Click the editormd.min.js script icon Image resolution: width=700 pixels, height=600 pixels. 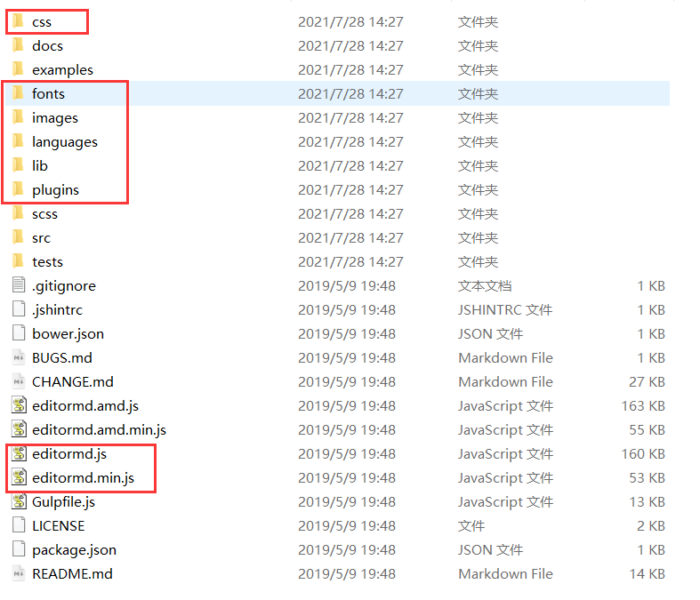(x=19, y=477)
